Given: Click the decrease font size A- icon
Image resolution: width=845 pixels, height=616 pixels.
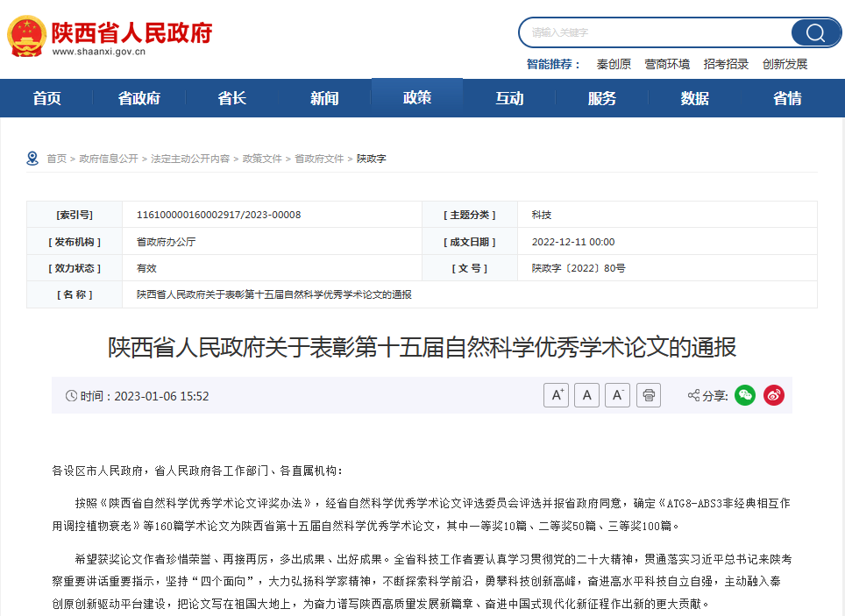Looking at the screenshot, I should tap(617, 395).
